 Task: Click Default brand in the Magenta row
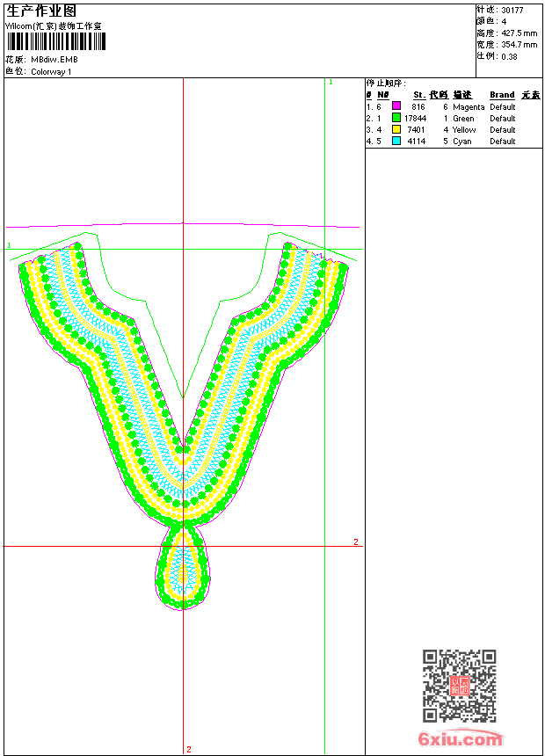pyautogui.click(x=503, y=106)
